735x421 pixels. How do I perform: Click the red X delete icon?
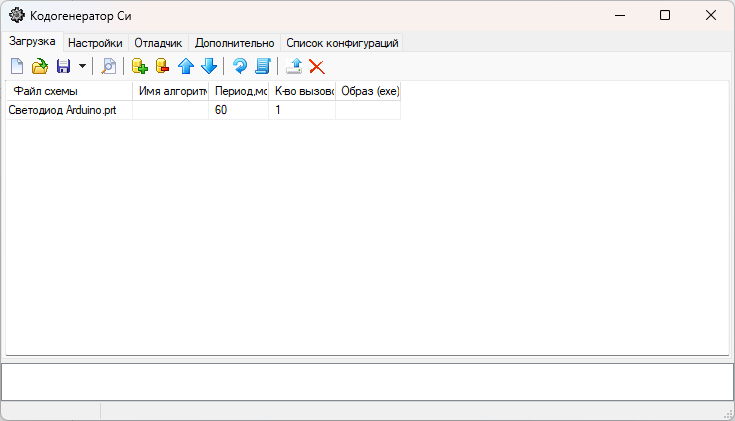317,67
